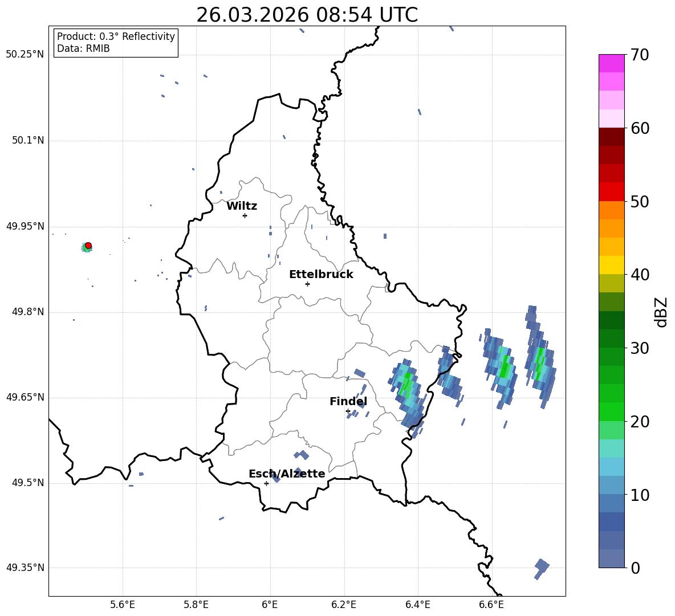Click the dBZ colorbar axis title
This screenshot has width=675, height=616.
click(661, 312)
